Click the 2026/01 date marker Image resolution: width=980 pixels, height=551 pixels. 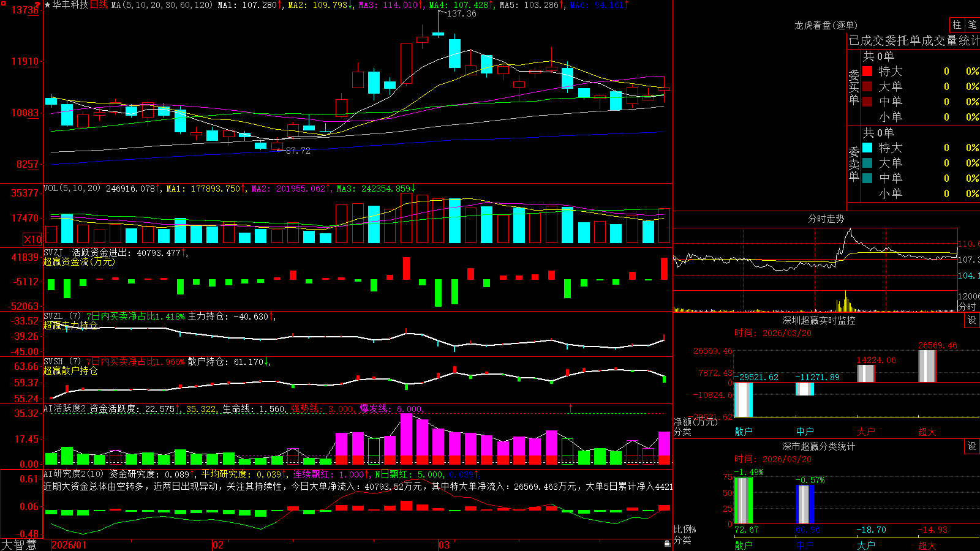click(69, 545)
